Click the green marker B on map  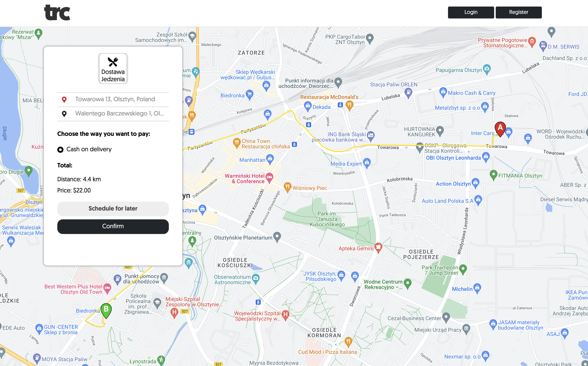click(x=106, y=311)
